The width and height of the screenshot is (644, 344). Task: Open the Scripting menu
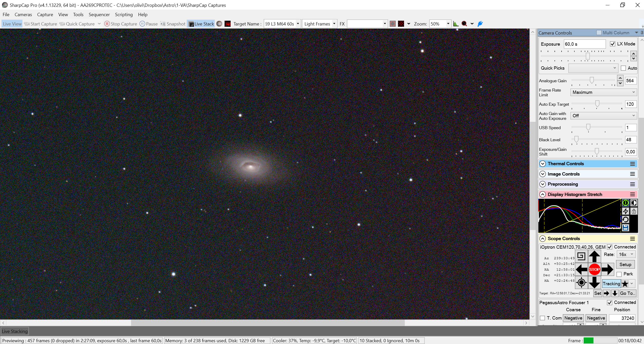coord(124,15)
